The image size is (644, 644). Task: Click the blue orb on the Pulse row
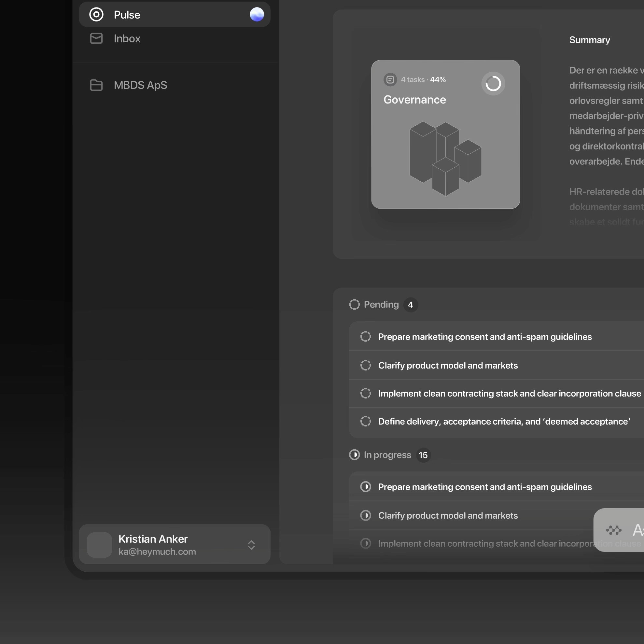(x=257, y=15)
